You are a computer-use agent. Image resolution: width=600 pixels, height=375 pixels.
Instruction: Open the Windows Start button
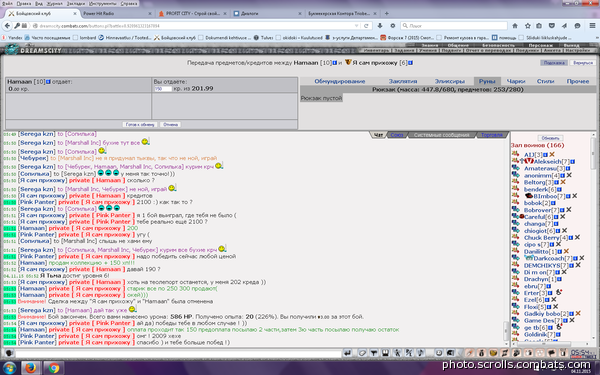(9, 368)
